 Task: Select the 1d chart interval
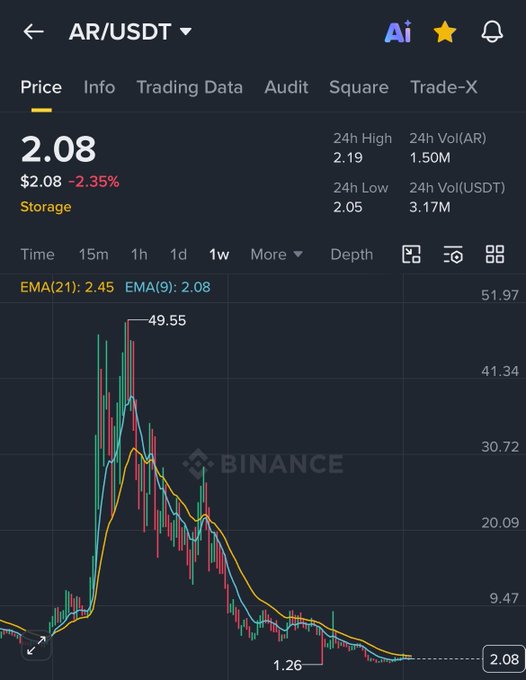(178, 254)
